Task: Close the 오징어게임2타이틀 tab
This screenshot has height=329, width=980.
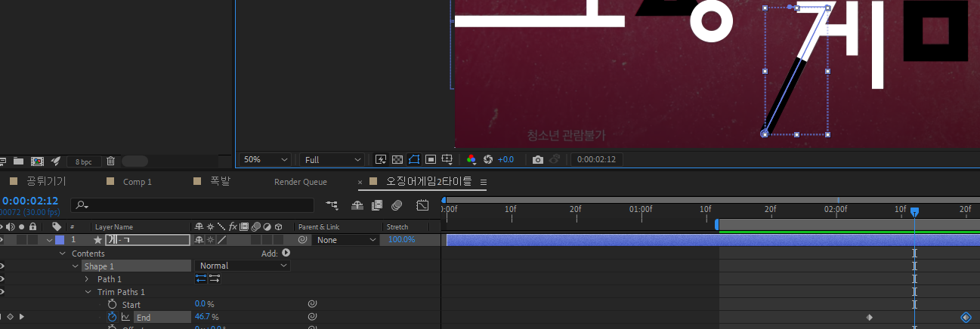Action: [x=360, y=182]
